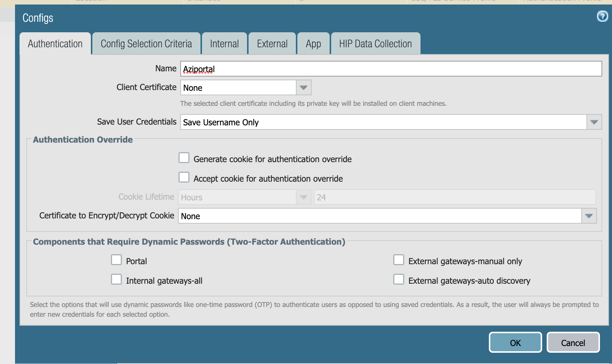
Task: Click the Cookie Lifetime Hours dropdown
Action: click(x=244, y=197)
